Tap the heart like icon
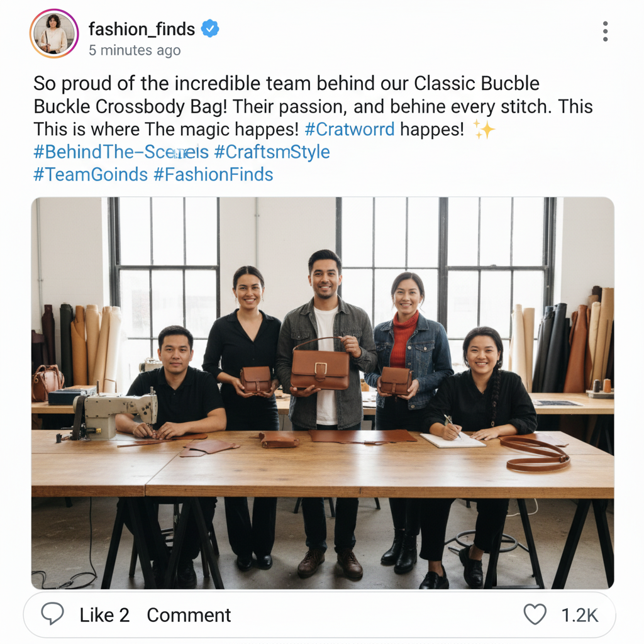The width and height of the screenshot is (644, 644). coord(535,614)
